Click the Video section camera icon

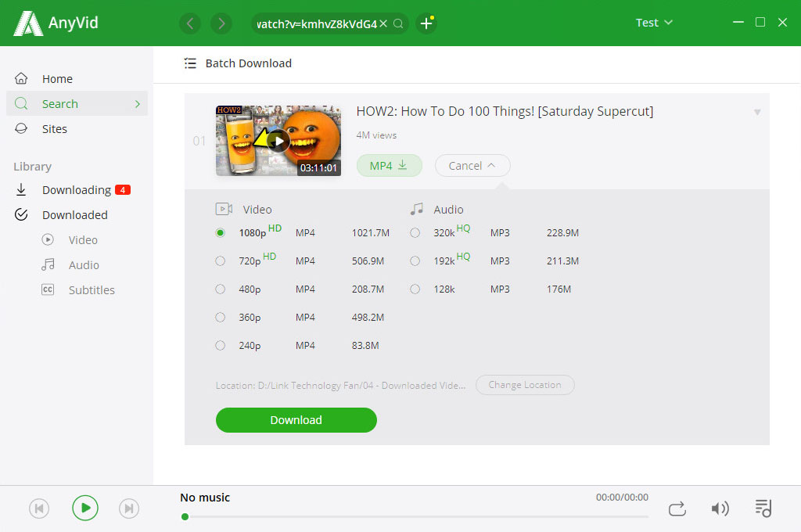click(x=224, y=209)
